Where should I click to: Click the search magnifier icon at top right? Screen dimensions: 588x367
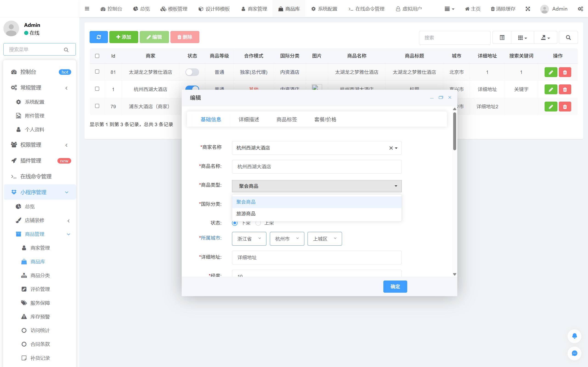[x=568, y=37]
